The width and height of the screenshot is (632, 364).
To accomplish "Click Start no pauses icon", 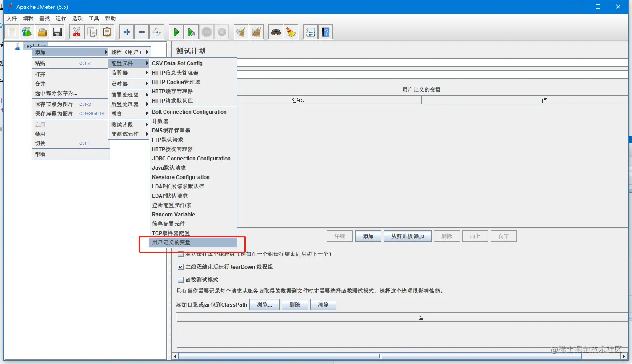I will coord(192,32).
